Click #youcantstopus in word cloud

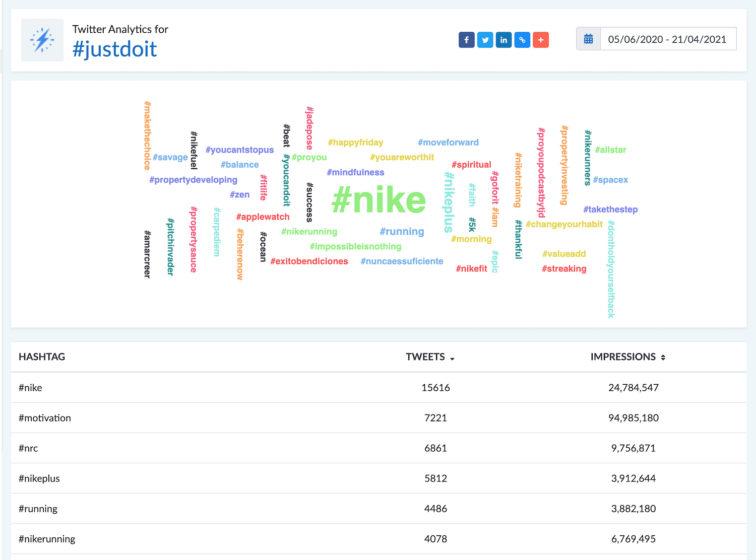coord(239,150)
